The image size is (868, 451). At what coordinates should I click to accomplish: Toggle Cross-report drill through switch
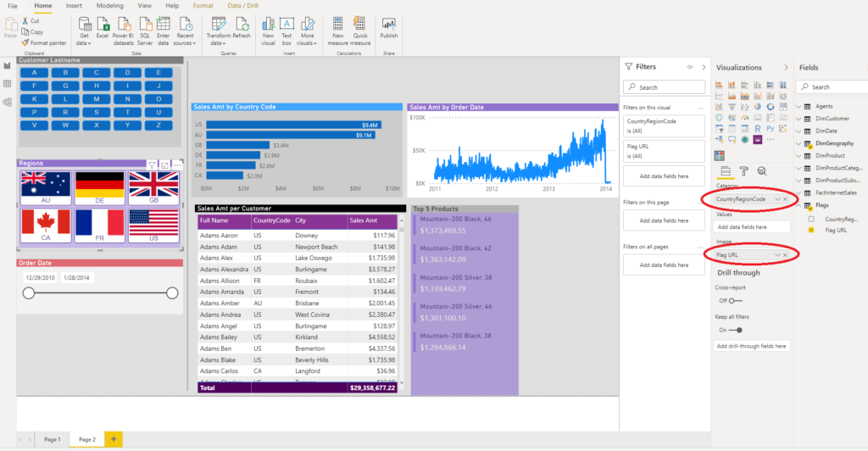735,300
